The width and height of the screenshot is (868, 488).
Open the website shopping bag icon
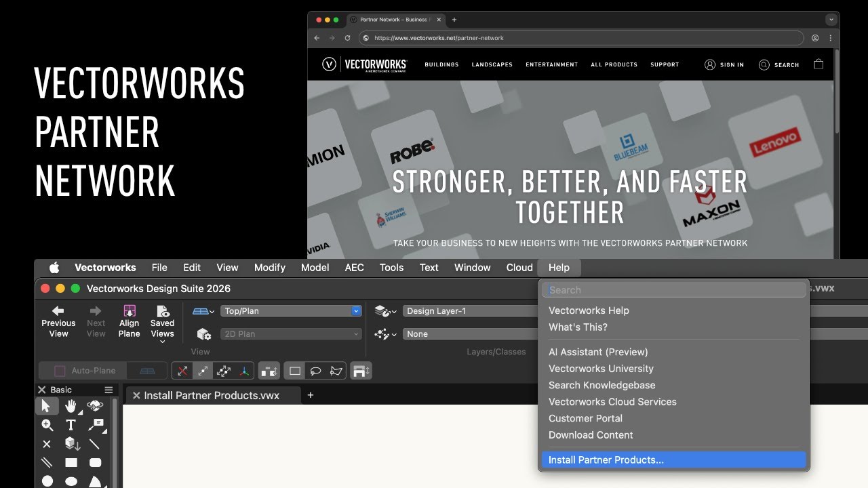click(818, 64)
